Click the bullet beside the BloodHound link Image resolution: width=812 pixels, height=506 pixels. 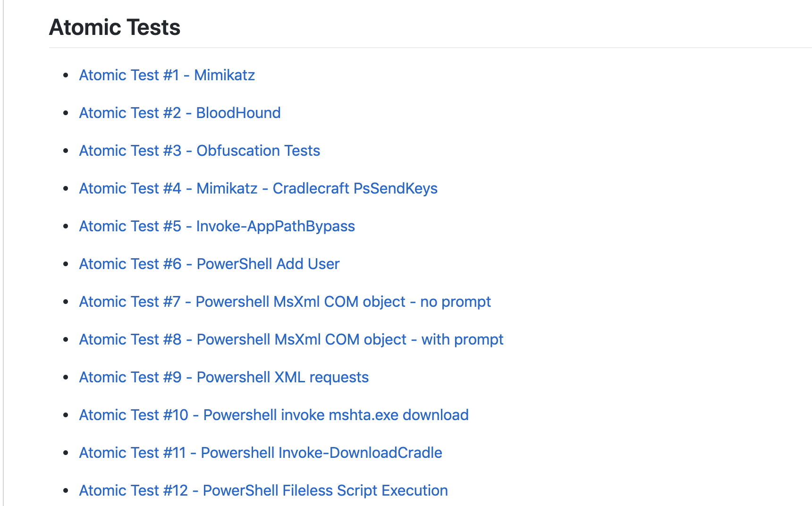coord(66,113)
